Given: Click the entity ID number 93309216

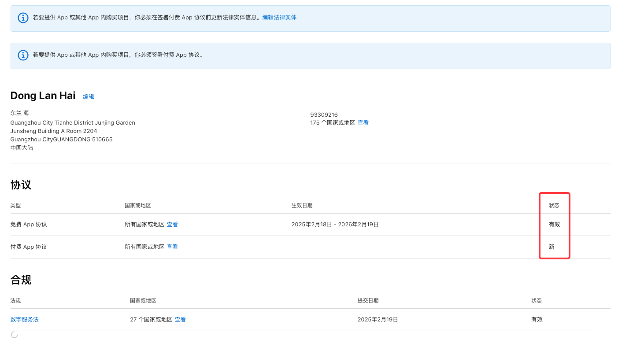Looking at the screenshot, I should (324, 115).
